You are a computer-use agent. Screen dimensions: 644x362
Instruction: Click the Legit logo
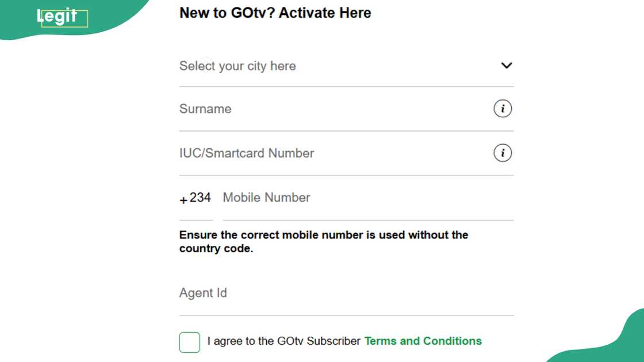tap(57, 17)
